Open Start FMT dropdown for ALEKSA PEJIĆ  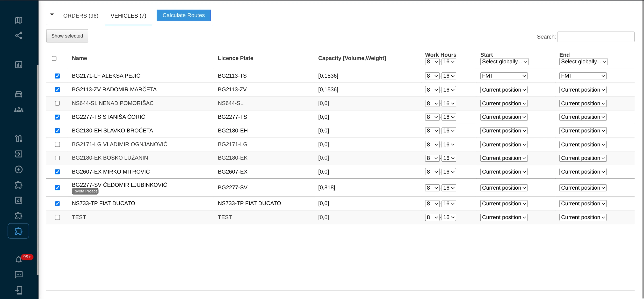click(504, 76)
